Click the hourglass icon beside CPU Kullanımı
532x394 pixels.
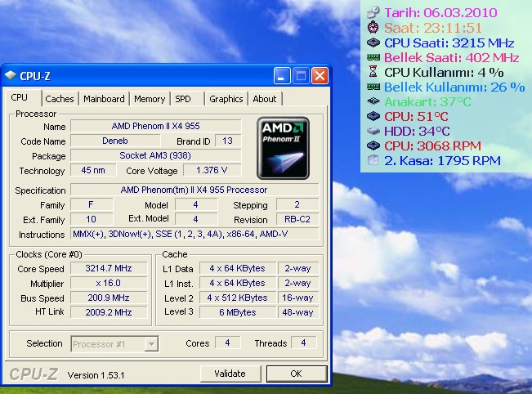pyautogui.click(x=373, y=72)
